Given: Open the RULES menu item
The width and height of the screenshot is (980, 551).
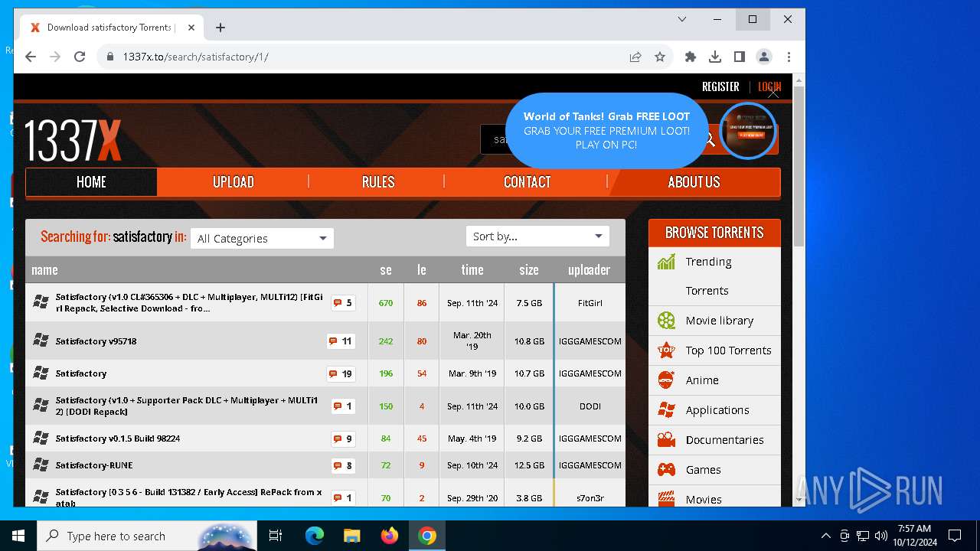Looking at the screenshot, I should tap(378, 182).
